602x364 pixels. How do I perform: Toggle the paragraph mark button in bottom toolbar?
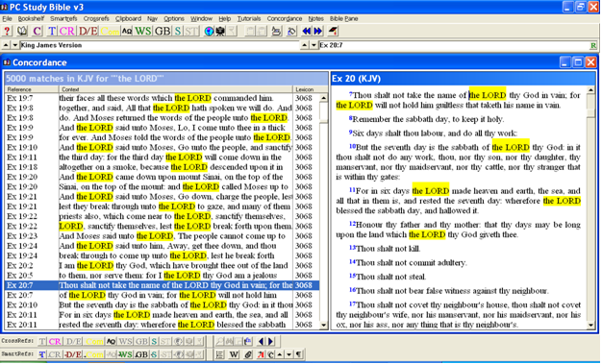(x=298, y=354)
